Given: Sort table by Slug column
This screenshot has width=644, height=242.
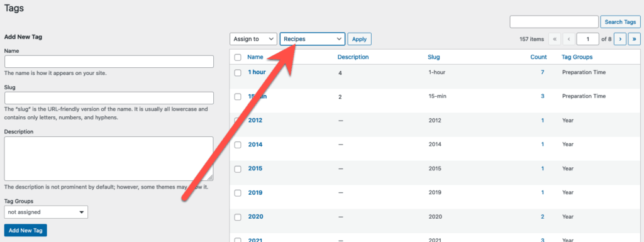Looking at the screenshot, I should [434, 57].
